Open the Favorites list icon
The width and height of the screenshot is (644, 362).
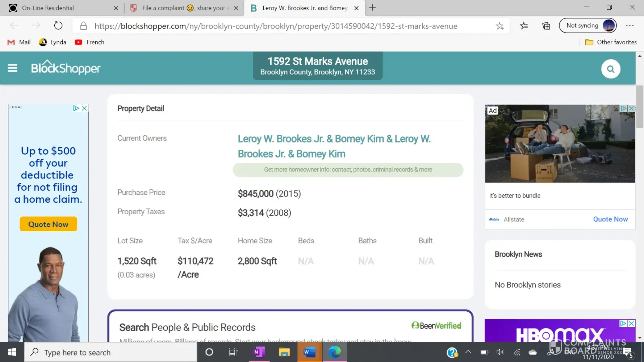[524, 26]
